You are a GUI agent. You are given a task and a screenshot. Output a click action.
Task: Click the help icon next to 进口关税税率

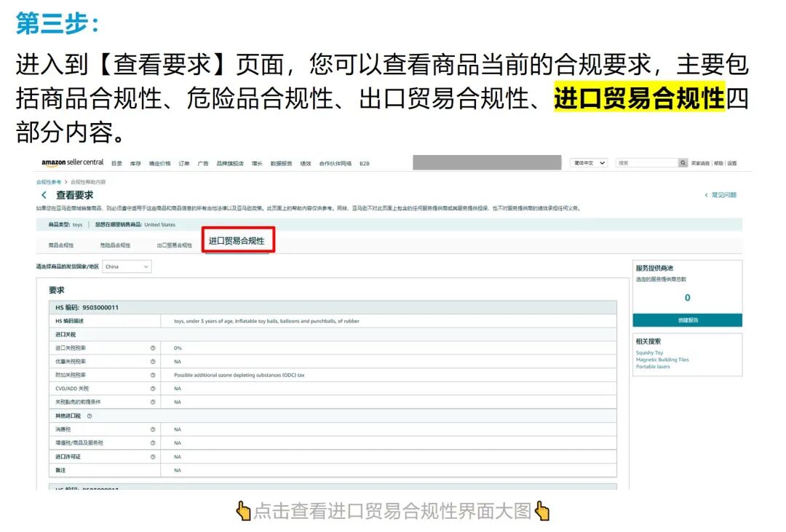coord(154,347)
